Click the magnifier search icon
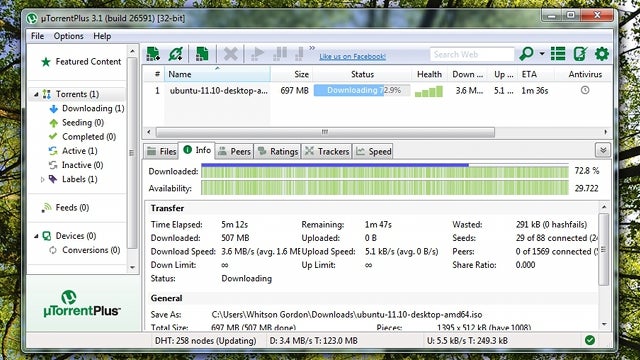Viewport: 640px width, 360px height. [x=527, y=53]
